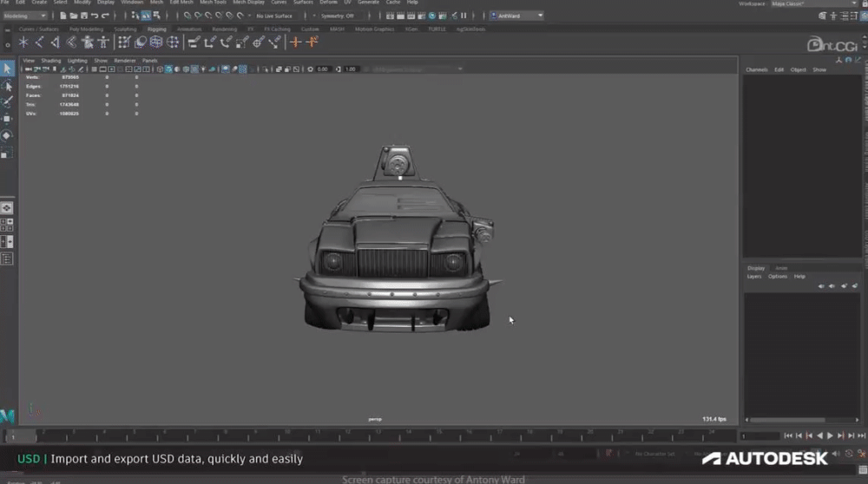Screen dimensions: 868x484
Task: Click the Create IK Handle shelf icon
Action: click(56, 42)
